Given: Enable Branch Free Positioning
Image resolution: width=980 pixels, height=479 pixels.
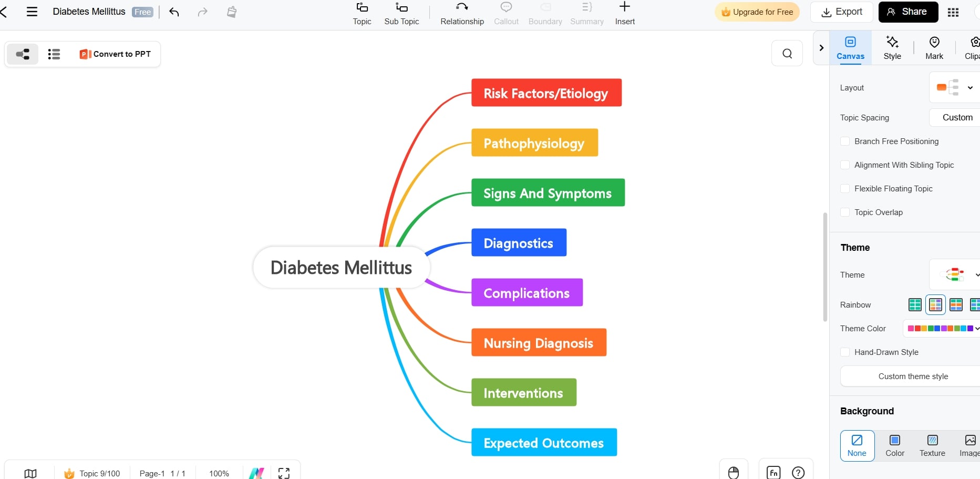Looking at the screenshot, I should pos(845,141).
